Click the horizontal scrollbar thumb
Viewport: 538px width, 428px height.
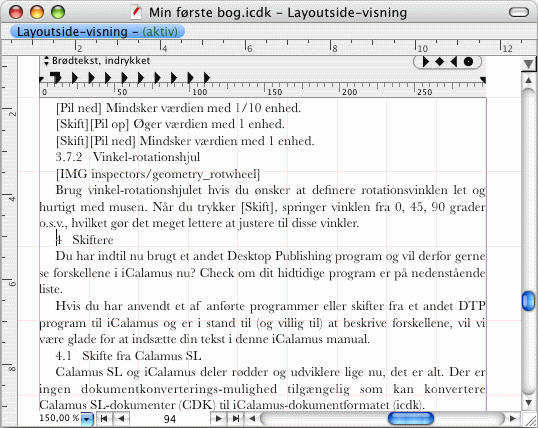coord(411,418)
